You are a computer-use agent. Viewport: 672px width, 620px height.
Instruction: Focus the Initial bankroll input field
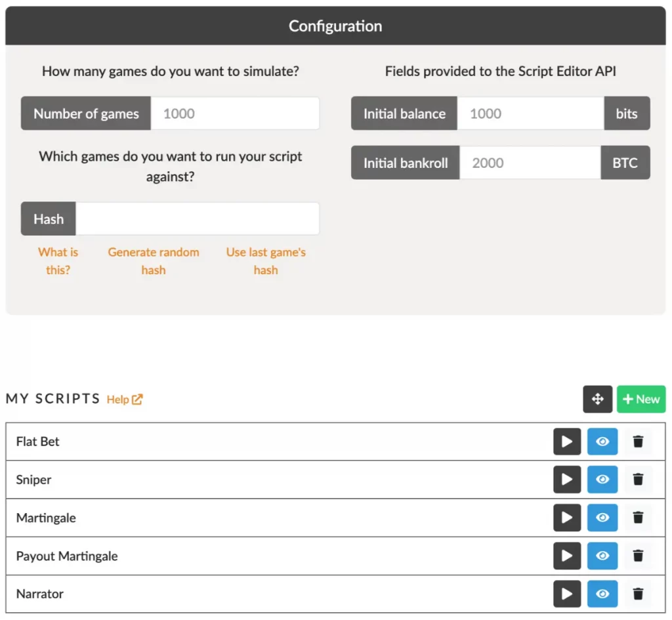(x=530, y=163)
